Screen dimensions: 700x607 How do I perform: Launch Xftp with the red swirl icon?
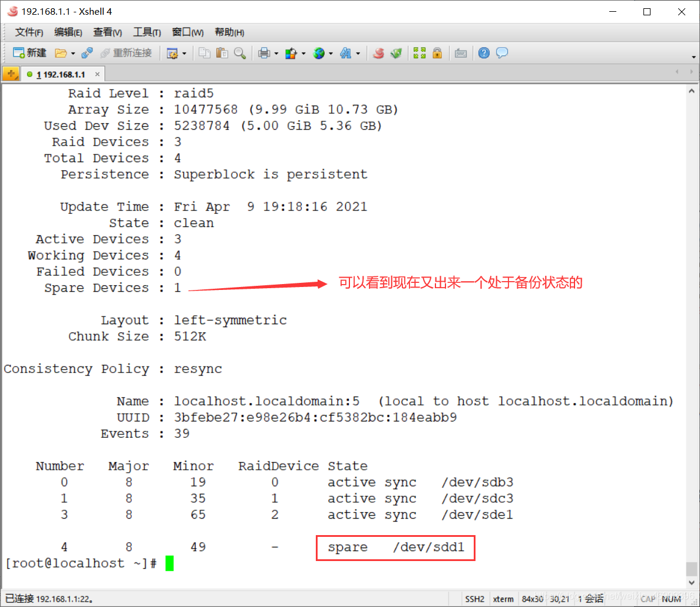(x=378, y=53)
